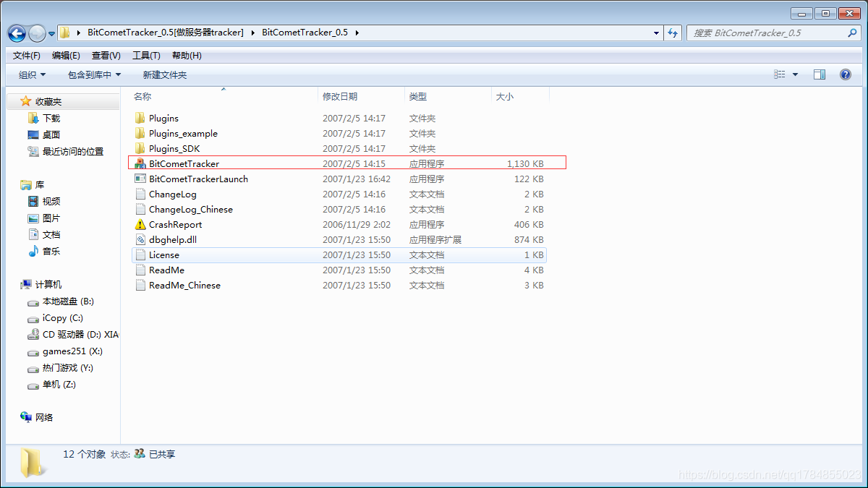Viewport: 868px width, 488px height.
Task: Click the Forward navigation arrow
Action: (x=37, y=33)
